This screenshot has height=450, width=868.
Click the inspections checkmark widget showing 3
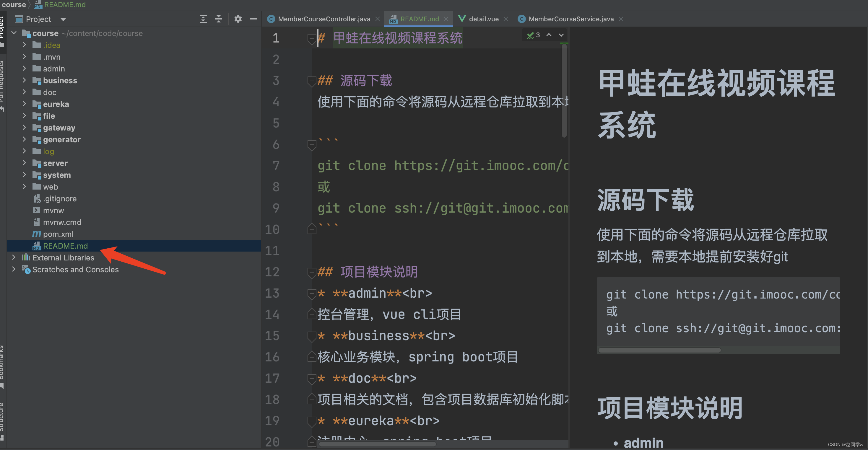(533, 35)
